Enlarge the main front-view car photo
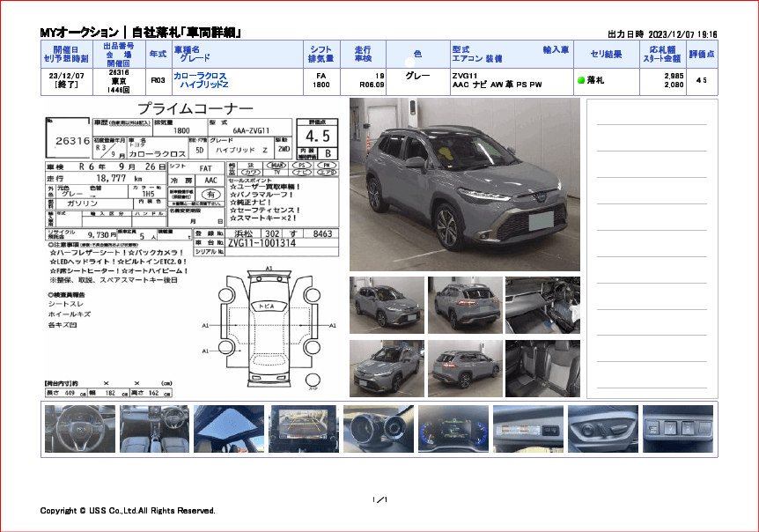The image size is (759, 532). 464,184
